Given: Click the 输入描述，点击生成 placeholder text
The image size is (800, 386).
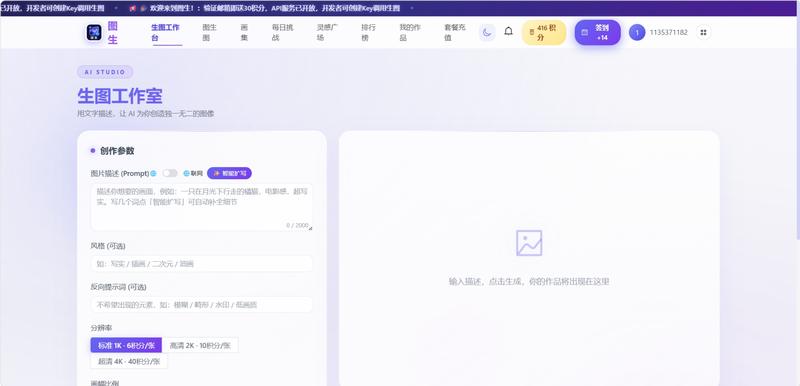Looking at the screenshot, I should click(529, 281).
